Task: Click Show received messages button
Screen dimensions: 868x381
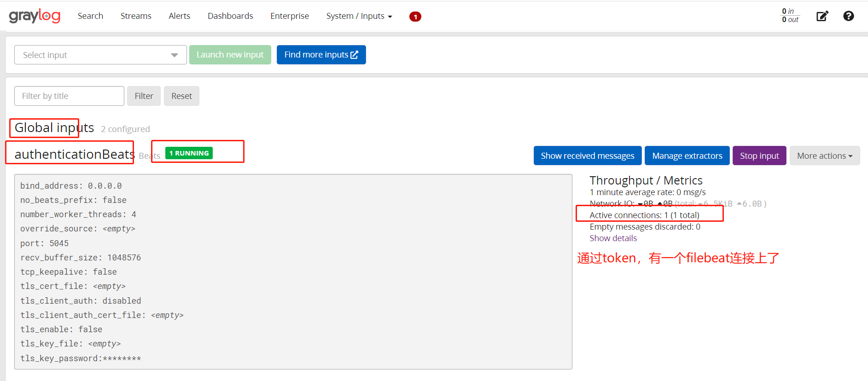Action: (588, 156)
